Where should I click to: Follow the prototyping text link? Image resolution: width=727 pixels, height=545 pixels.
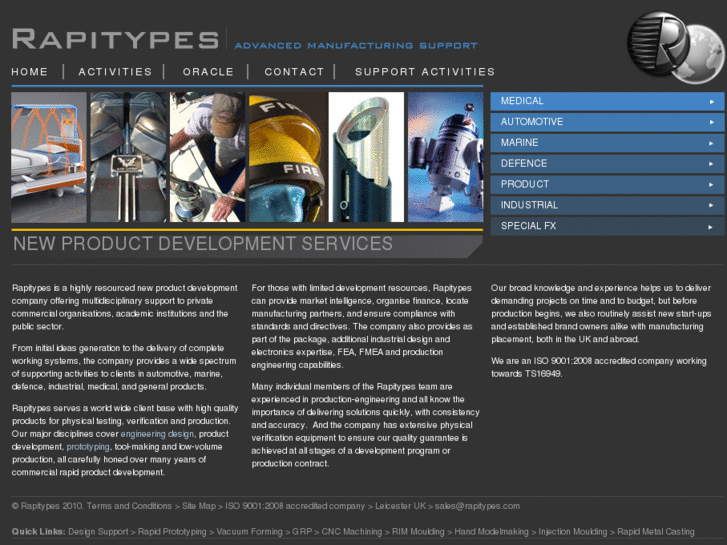pyautogui.click(x=88, y=447)
